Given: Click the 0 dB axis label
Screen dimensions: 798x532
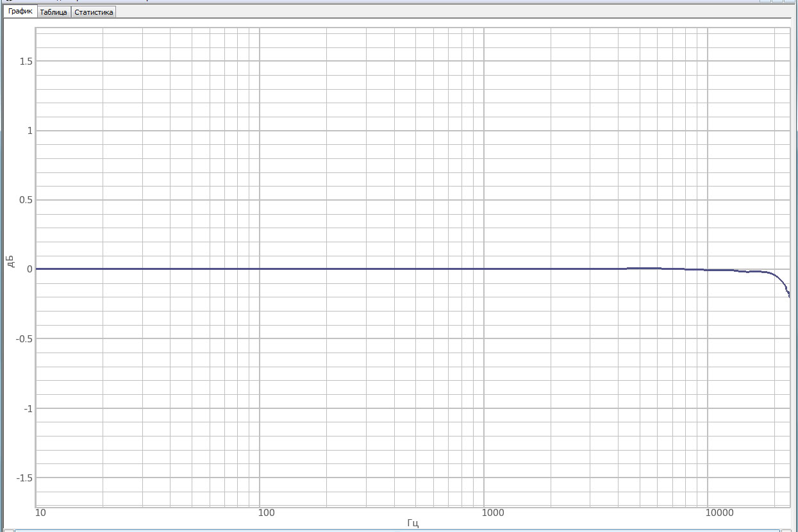Looking at the screenshot, I should (29, 269).
